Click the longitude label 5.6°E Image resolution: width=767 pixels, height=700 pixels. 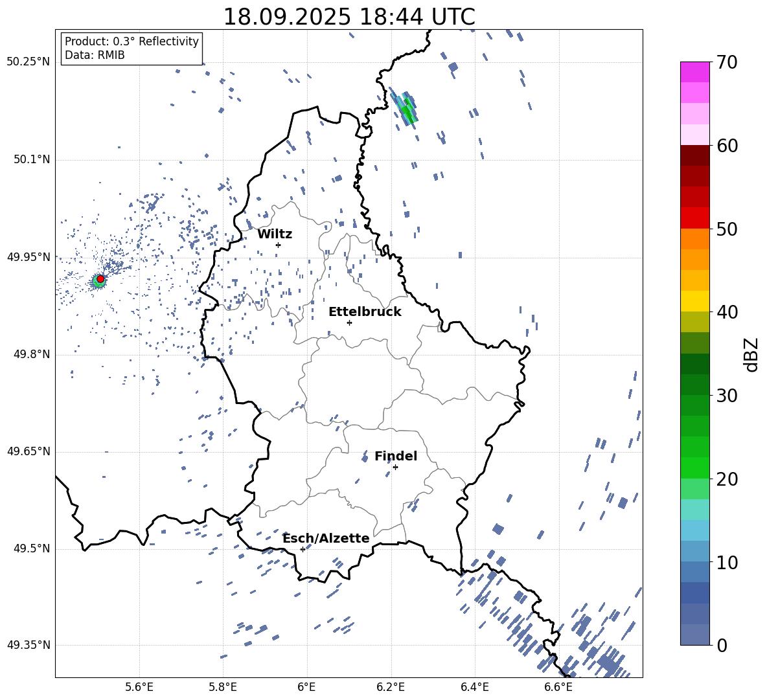[139, 688]
